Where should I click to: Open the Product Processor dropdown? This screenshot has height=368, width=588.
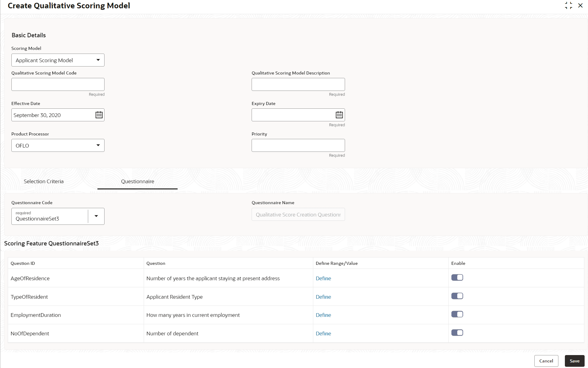[x=58, y=145]
